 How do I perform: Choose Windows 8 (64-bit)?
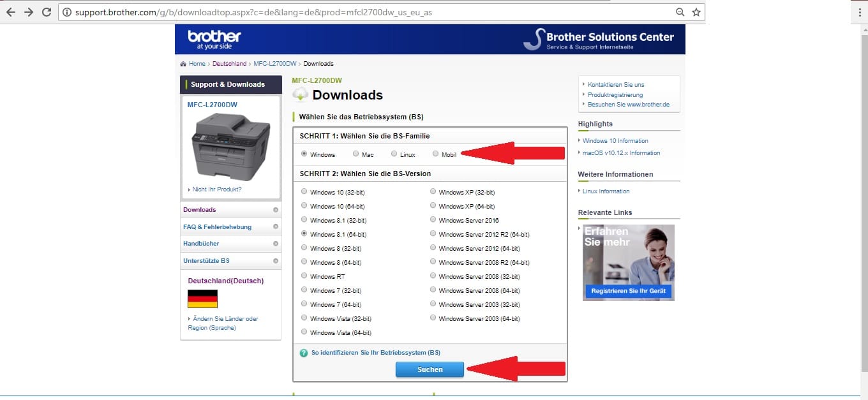[304, 262]
